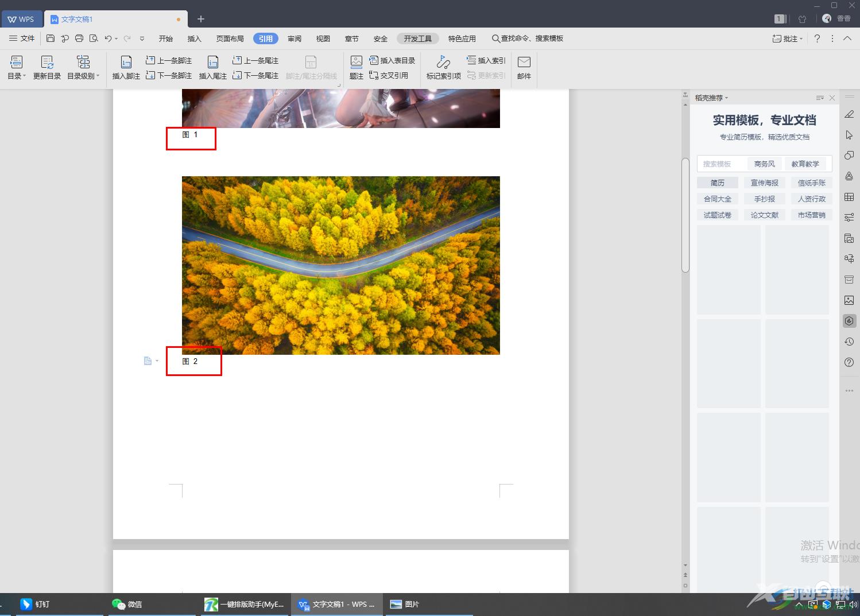Switch to the 开发工具 ribbon tab
The width and height of the screenshot is (860, 616).
pos(418,38)
